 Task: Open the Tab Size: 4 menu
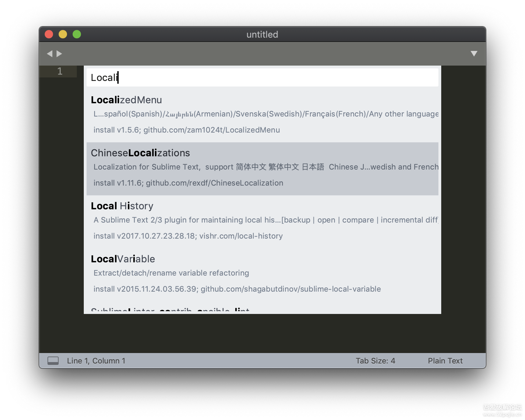[x=375, y=361]
